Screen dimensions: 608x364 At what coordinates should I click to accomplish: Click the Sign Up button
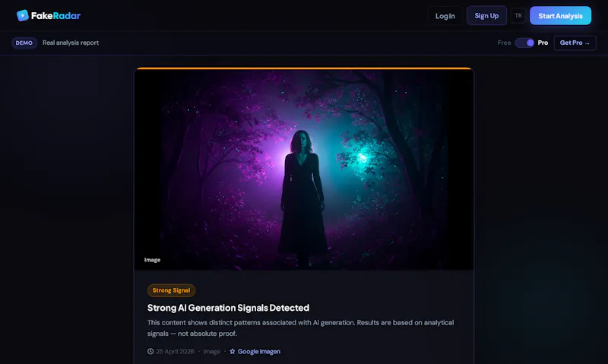pos(486,15)
